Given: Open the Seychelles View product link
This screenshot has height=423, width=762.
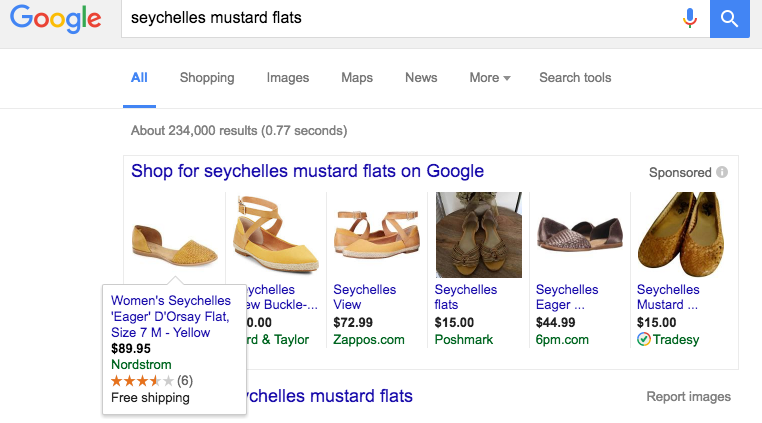Looking at the screenshot, I should tap(364, 297).
